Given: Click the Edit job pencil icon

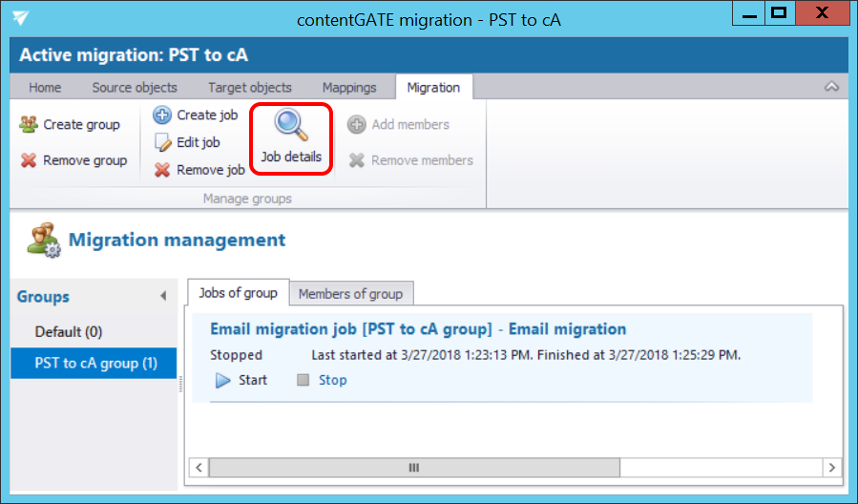Looking at the screenshot, I should pyautogui.click(x=162, y=142).
